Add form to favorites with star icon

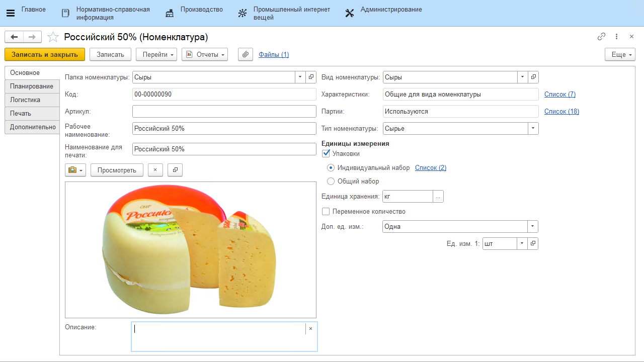tap(53, 37)
